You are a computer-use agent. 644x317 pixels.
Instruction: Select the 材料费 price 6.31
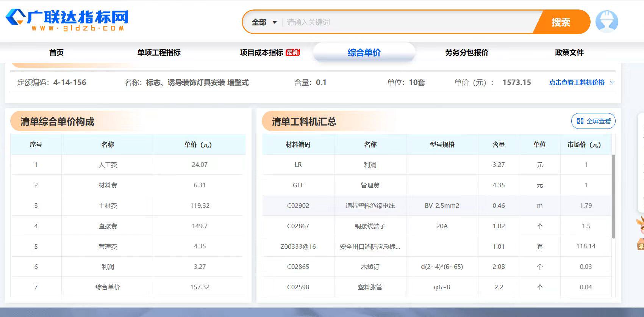click(x=200, y=185)
